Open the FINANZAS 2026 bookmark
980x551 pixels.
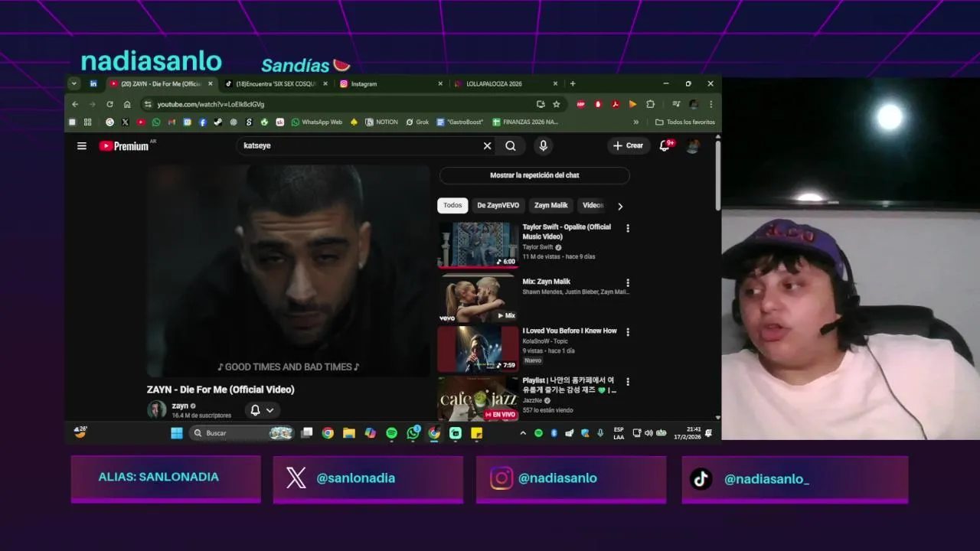[525, 122]
